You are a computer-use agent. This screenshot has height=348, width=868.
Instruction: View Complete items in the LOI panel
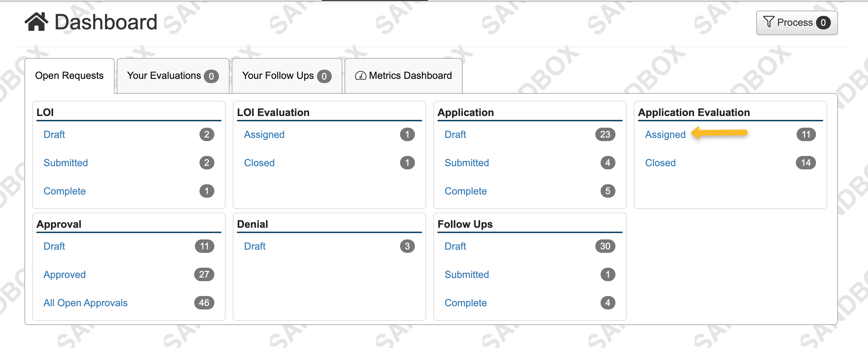(65, 191)
